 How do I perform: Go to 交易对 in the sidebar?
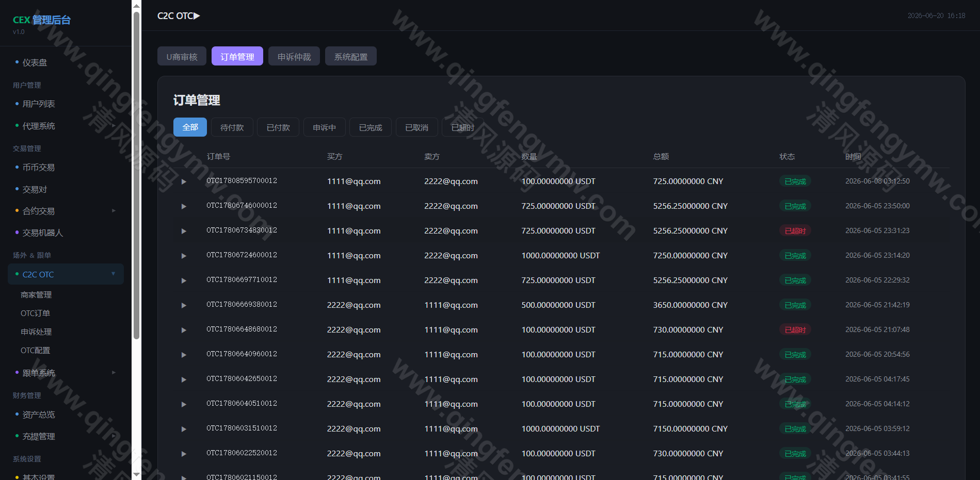66,189
